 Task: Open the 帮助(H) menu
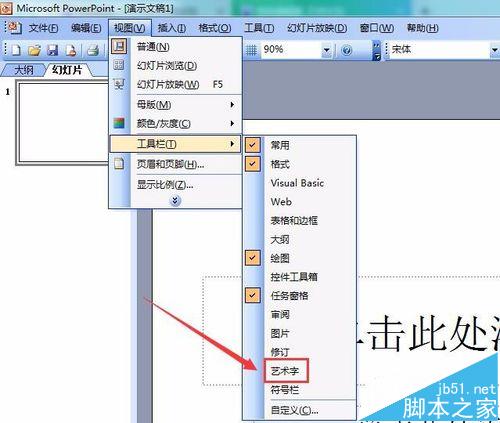coord(422,28)
